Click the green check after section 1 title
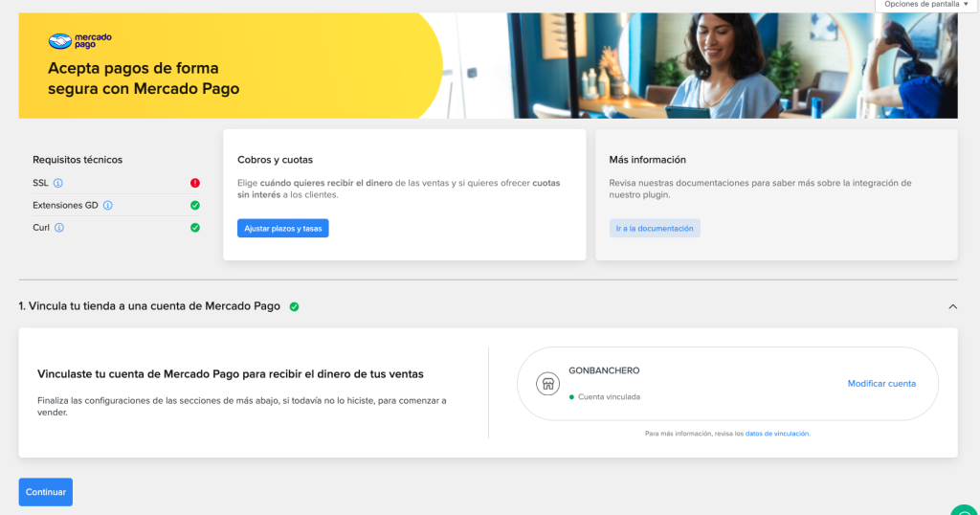Viewport: 980px width, 515px height. pyautogui.click(x=294, y=306)
